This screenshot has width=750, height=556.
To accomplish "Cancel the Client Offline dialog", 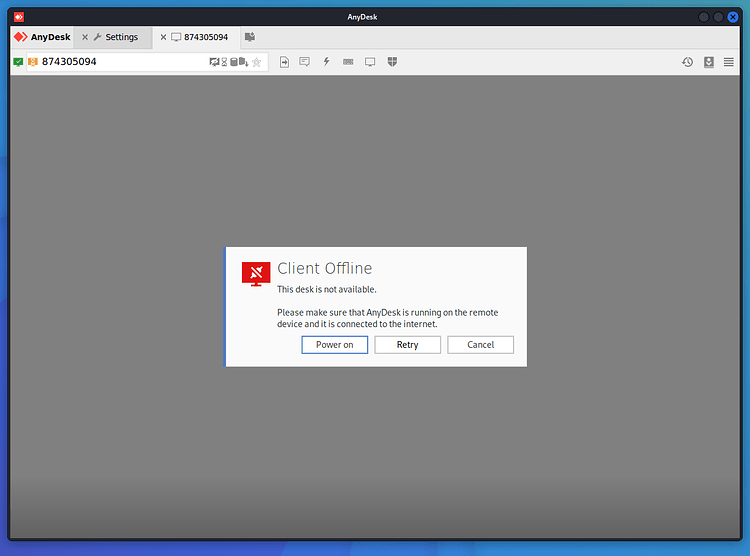I will pos(480,345).
